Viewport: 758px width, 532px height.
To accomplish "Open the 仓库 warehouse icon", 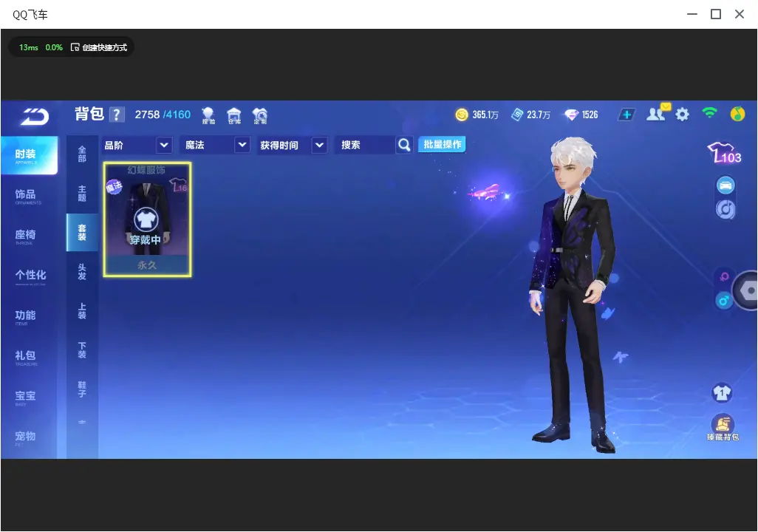I will [x=234, y=115].
